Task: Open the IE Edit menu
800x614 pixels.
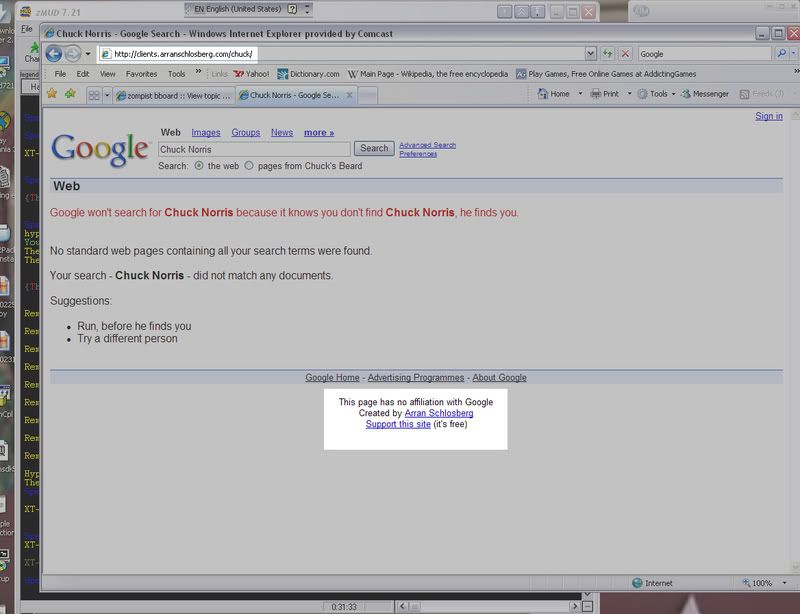Action: 83,74
